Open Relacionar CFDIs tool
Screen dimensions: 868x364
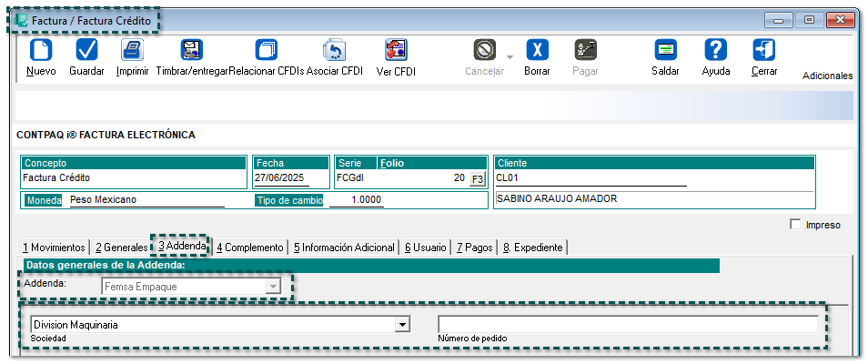[267, 50]
